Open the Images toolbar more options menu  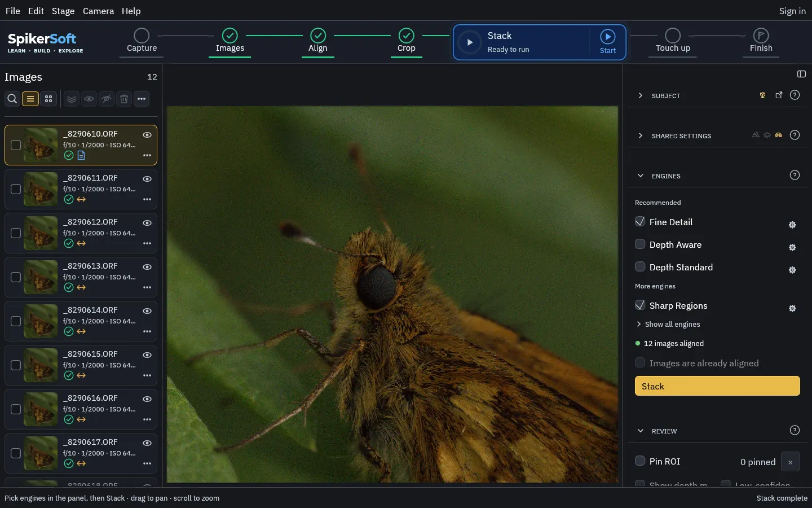click(x=142, y=99)
